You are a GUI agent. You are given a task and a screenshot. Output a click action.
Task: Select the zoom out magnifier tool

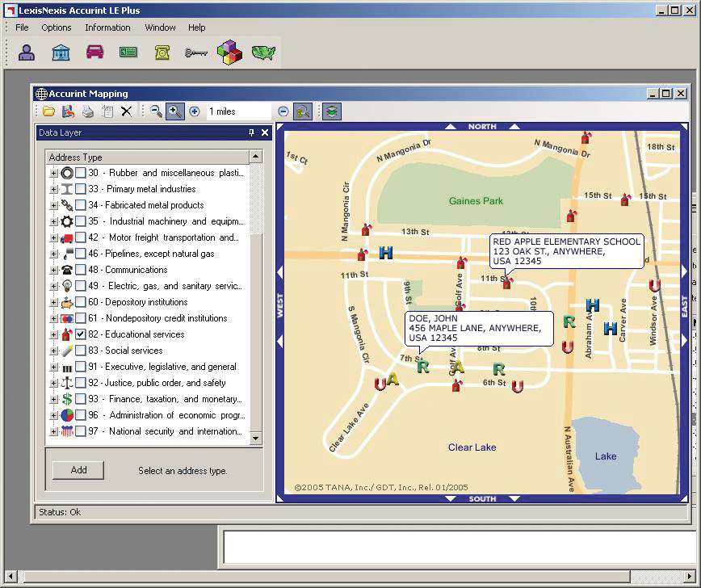tap(155, 111)
